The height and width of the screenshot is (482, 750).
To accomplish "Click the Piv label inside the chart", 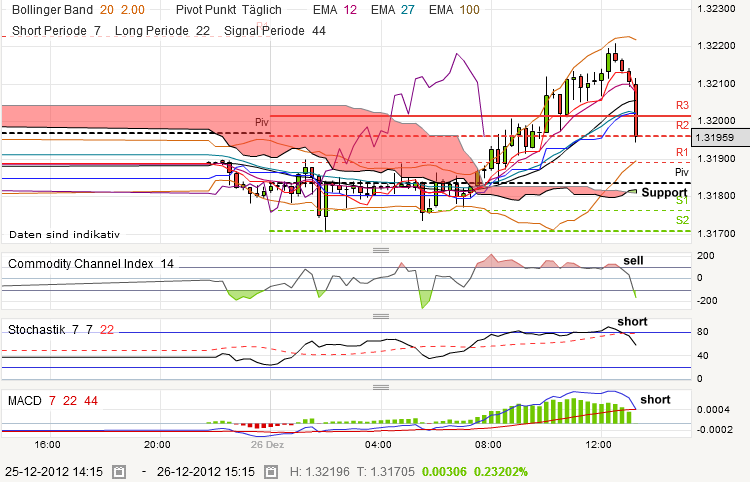I will (262, 122).
